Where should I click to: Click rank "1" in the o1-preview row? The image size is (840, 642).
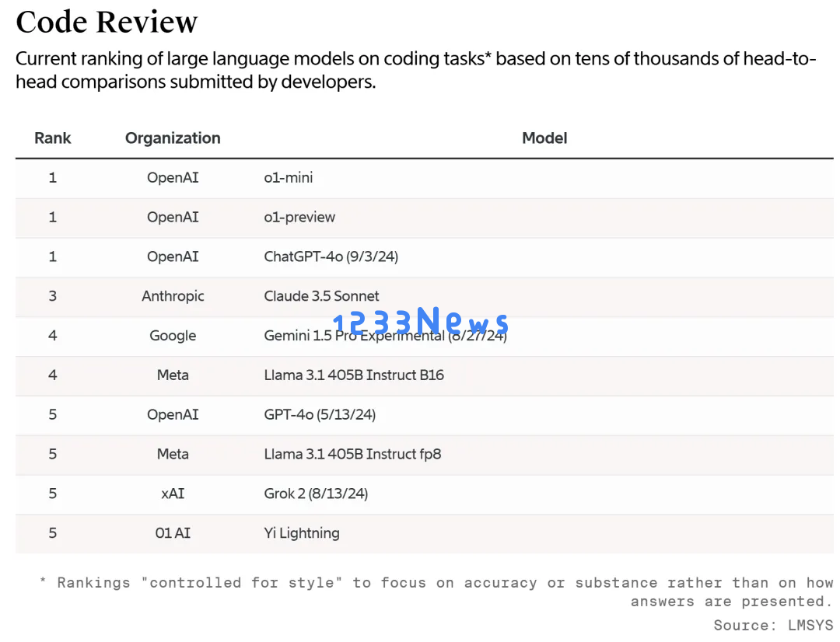coord(53,218)
